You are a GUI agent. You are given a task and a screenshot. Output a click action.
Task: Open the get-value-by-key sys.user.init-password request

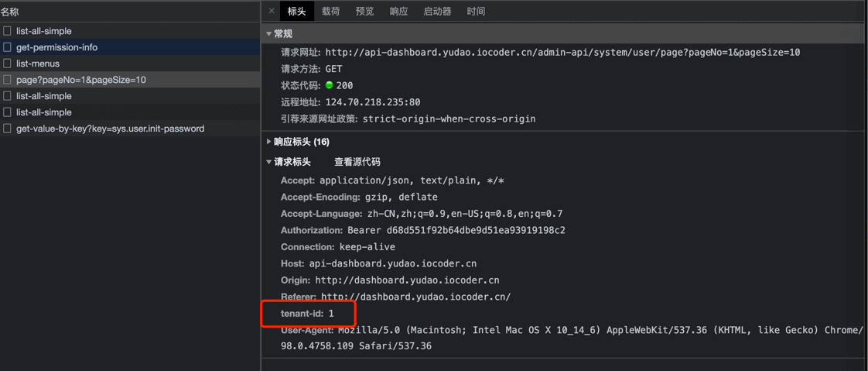click(110, 129)
